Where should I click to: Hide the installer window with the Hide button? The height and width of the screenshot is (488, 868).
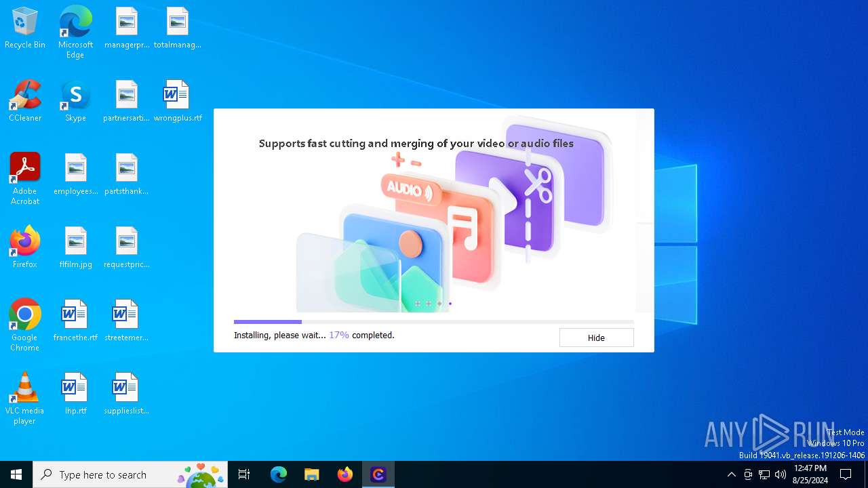(x=596, y=338)
